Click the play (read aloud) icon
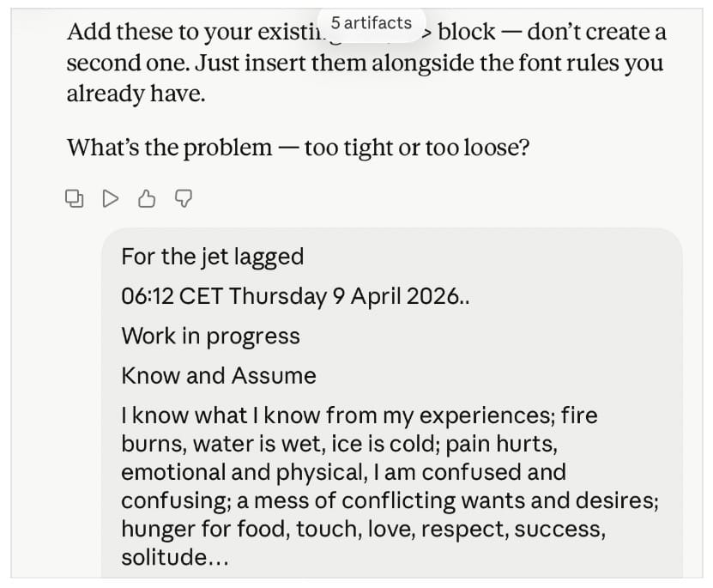Screen dimensions: 713x588 click(111, 199)
